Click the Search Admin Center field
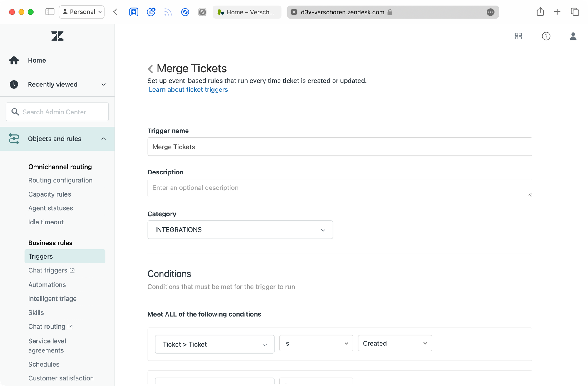 (x=57, y=112)
